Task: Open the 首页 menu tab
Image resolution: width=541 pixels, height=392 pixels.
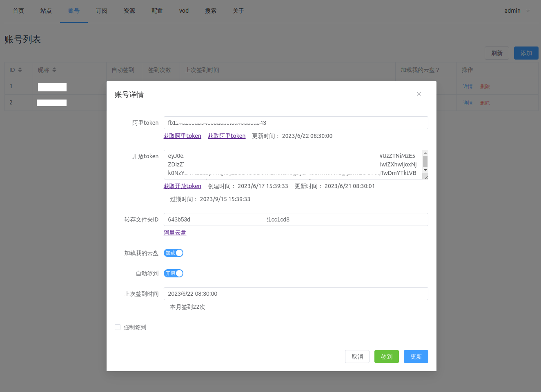Action: pyautogui.click(x=18, y=11)
